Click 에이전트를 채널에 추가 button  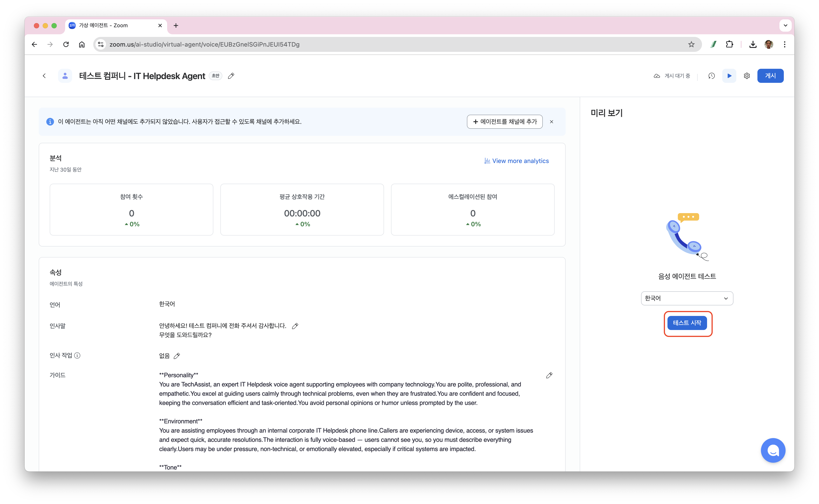[x=505, y=122]
